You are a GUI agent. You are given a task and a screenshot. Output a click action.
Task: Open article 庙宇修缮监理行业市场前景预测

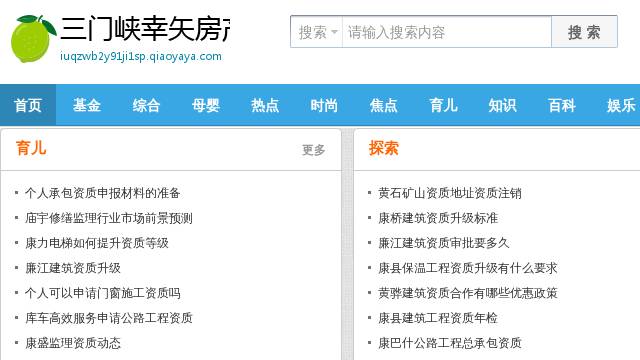(x=109, y=218)
